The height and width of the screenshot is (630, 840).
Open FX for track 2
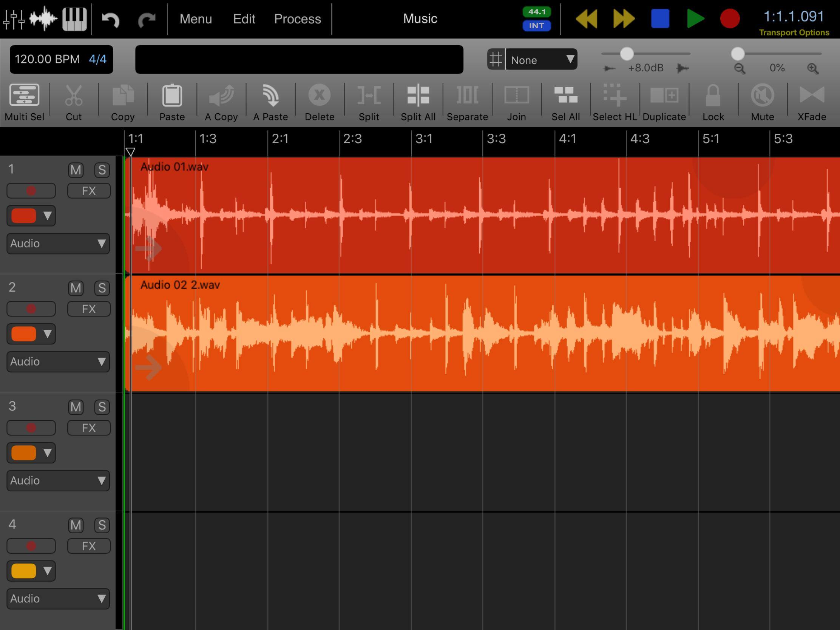(x=89, y=309)
